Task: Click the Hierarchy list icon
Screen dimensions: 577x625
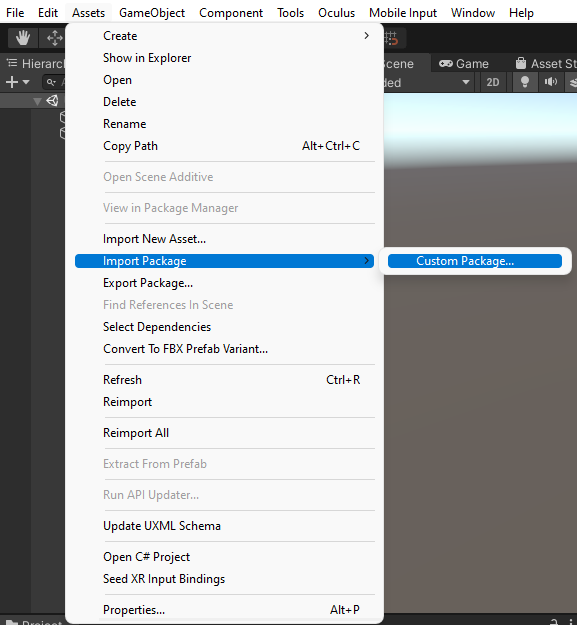Action: click(12, 63)
